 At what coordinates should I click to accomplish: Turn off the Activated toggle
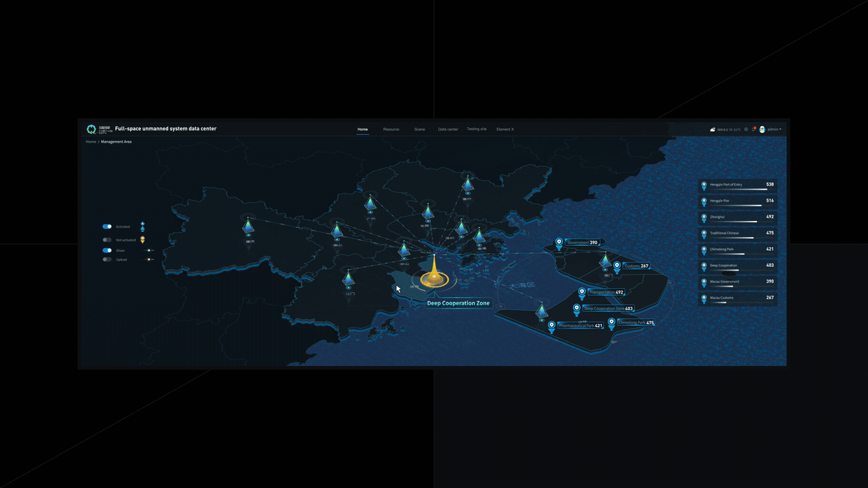tap(107, 226)
